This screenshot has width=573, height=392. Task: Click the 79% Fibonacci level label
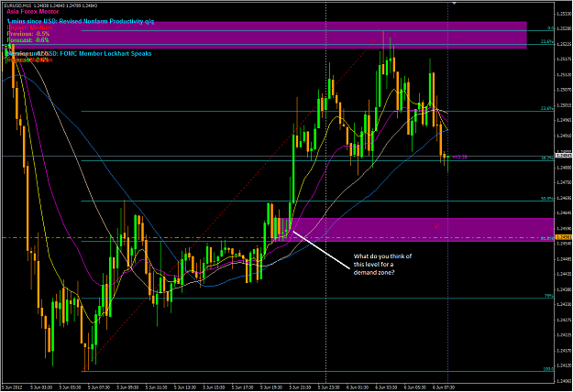549,296
